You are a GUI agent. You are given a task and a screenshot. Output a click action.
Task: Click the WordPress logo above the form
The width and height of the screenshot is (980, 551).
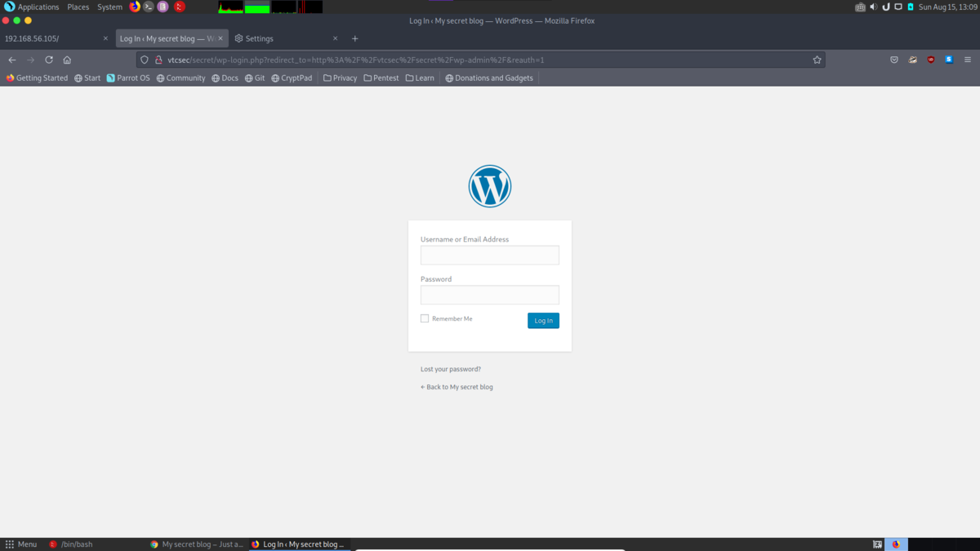click(x=490, y=186)
